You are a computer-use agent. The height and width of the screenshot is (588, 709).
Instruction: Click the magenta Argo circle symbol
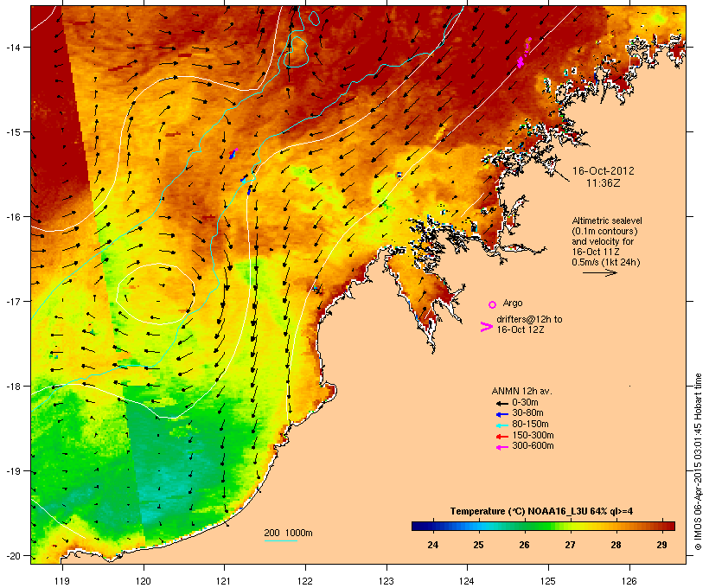(x=492, y=304)
